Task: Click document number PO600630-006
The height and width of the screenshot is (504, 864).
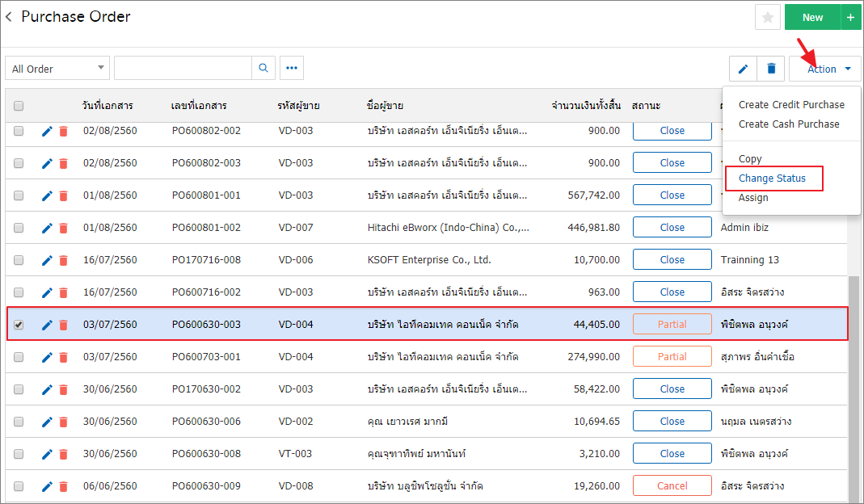Action: point(206,422)
